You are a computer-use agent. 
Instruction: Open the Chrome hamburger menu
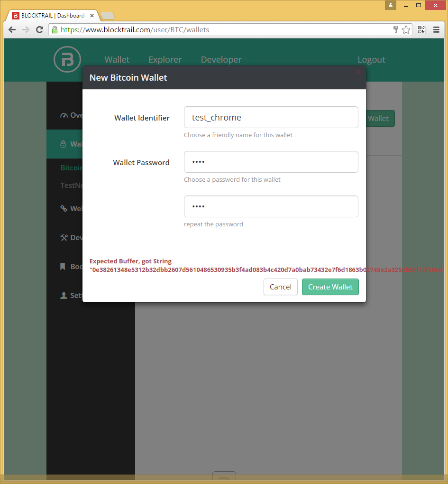click(436, 29)
